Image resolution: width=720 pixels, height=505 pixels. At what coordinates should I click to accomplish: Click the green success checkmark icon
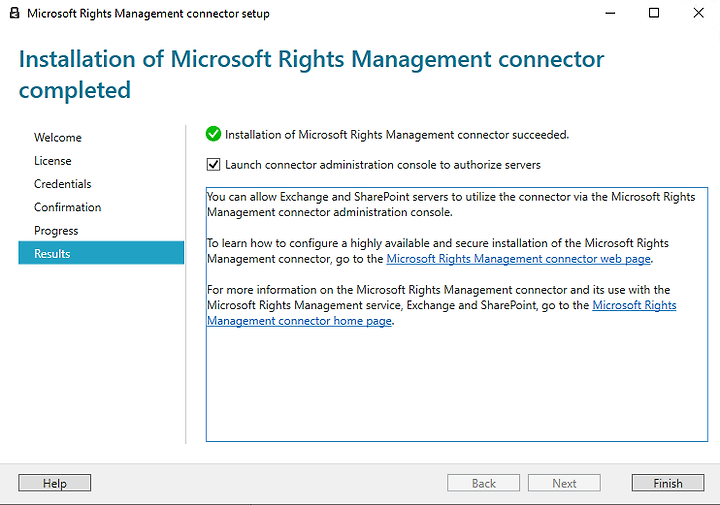(x=213, y=134)
